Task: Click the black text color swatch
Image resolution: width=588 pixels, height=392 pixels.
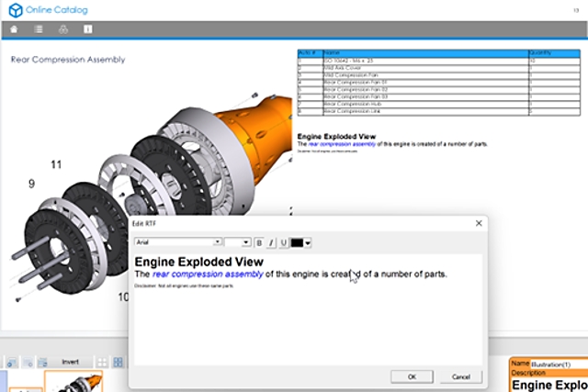Action: (x=297, y=242)
